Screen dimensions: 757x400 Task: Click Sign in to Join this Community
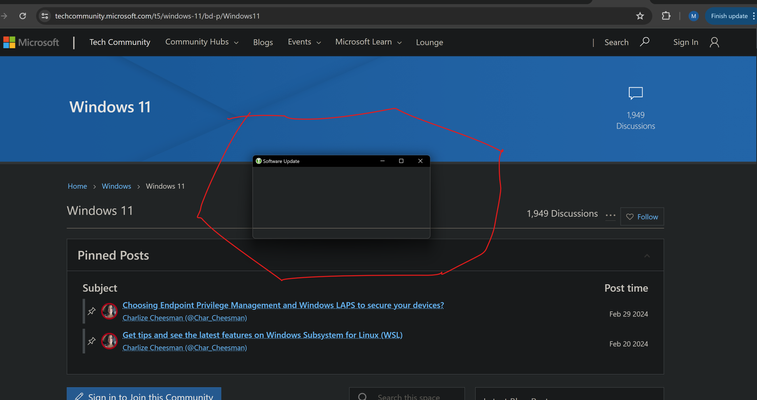(144, 395)
